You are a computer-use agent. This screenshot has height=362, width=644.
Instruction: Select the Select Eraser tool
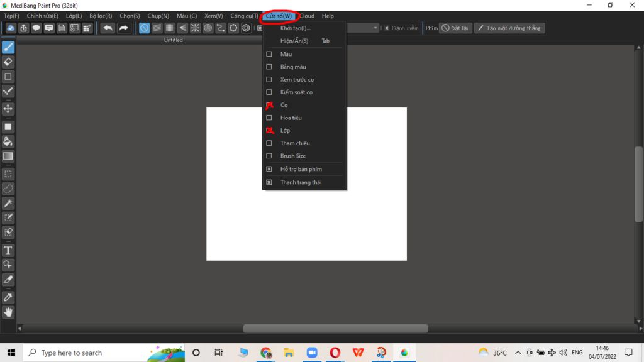click(8, 233)
